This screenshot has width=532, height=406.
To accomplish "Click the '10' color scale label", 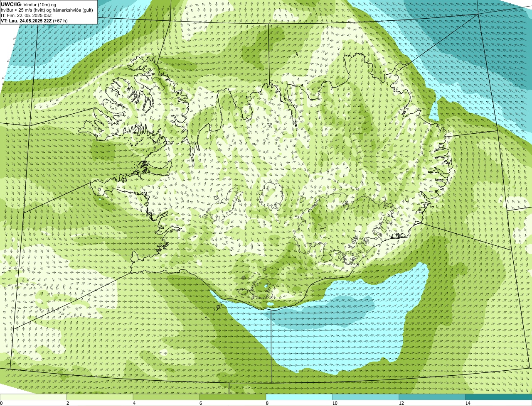I will click(335, 403).
